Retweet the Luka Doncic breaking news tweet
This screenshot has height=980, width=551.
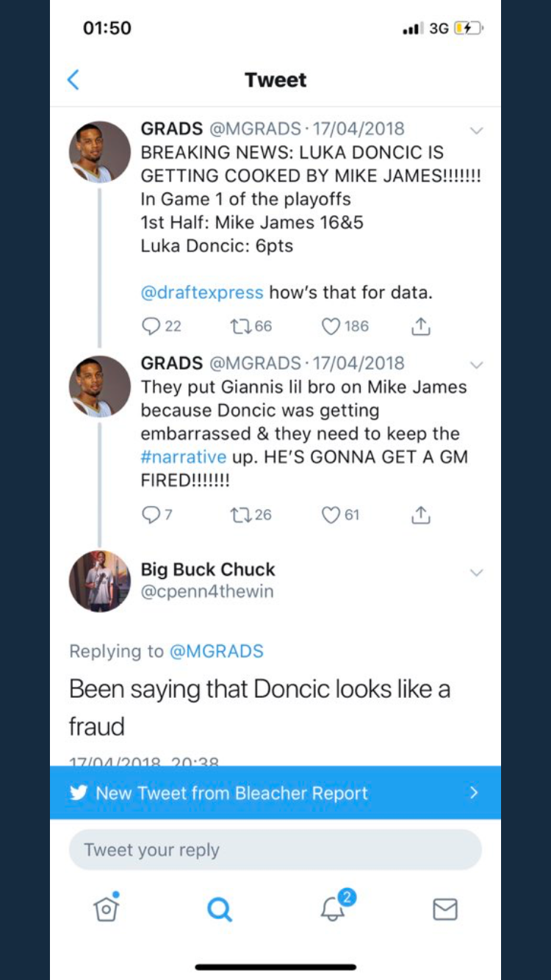coord(240,326)
